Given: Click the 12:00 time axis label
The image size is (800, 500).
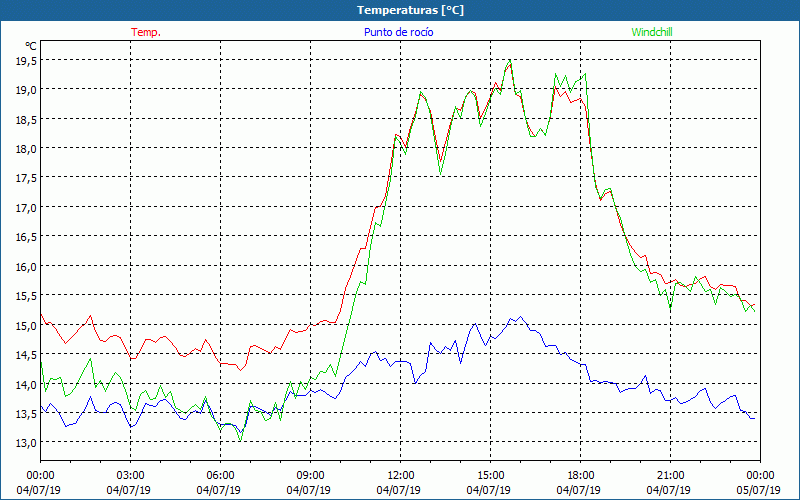Looking at the screenshot, I should (401, 475).
